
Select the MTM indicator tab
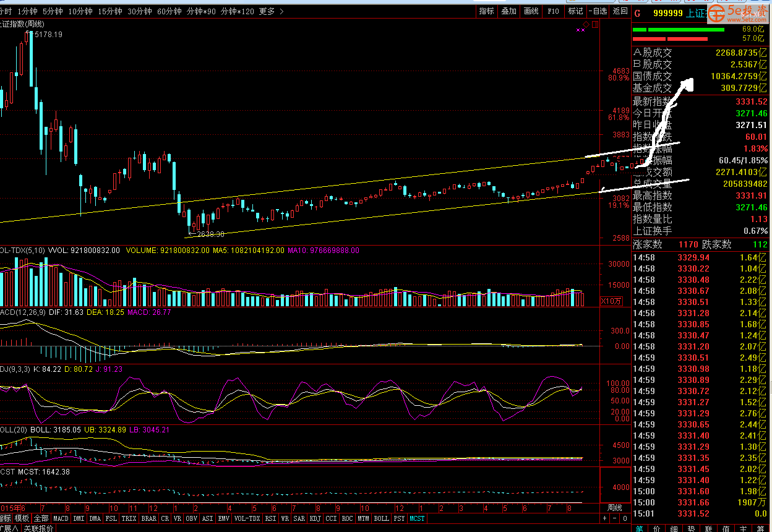[364, 518]
